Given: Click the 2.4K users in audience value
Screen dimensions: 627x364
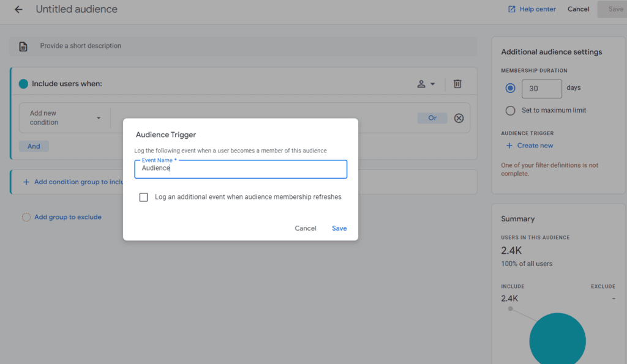Looking at the screenshot, I should pyautogui.click(x=511, y=251).
